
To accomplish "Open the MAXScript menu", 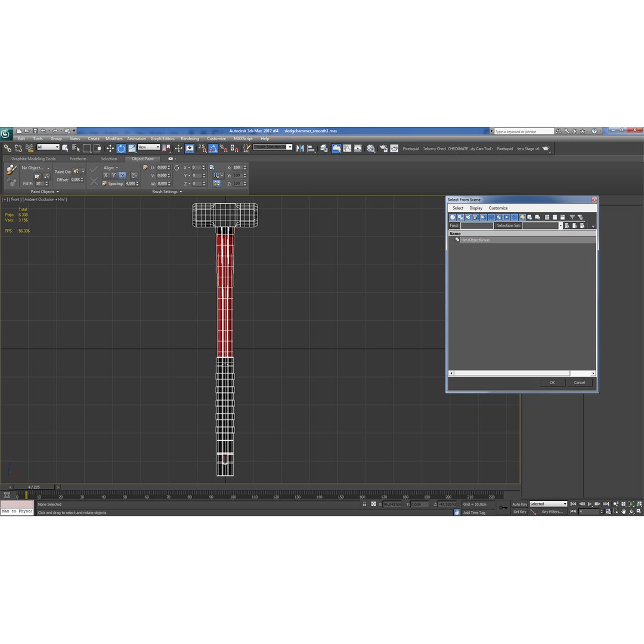I will tap(243, 138).
